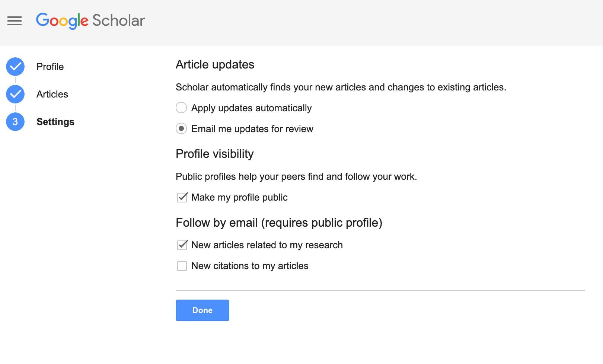This screenshot has width=603, height=364.
Task: Open the hamburger navigation menu
Action: tap(15, 21)
